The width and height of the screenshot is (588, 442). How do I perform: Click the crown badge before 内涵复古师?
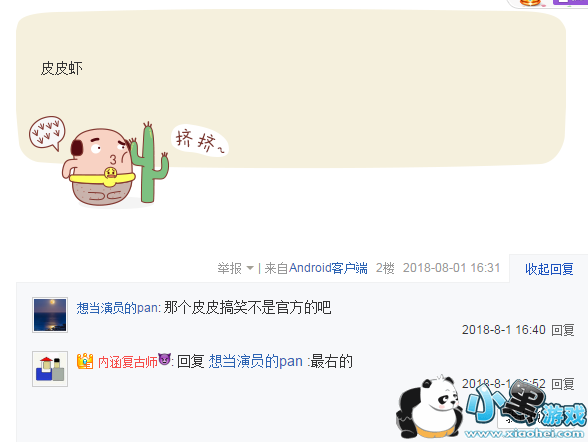point(85,361)
